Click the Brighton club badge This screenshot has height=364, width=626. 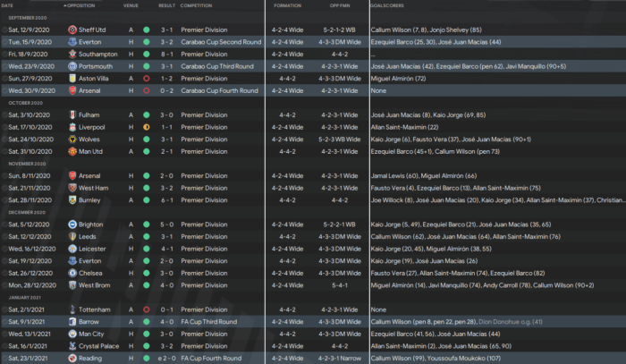click(x=72, y=224)
